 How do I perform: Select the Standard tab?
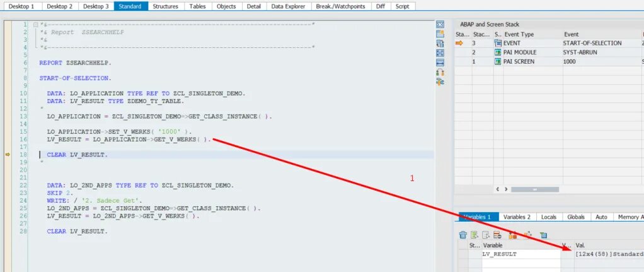pos(130,6)
